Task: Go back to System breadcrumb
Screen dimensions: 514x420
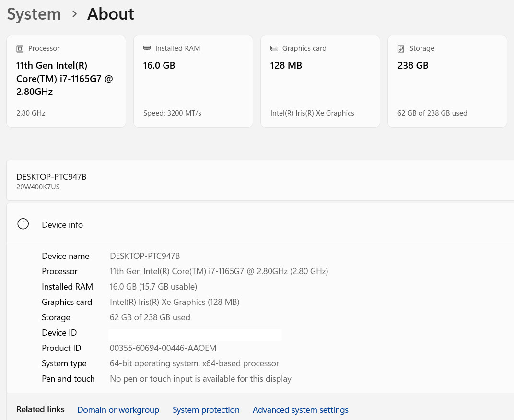Action: (34, 14)
